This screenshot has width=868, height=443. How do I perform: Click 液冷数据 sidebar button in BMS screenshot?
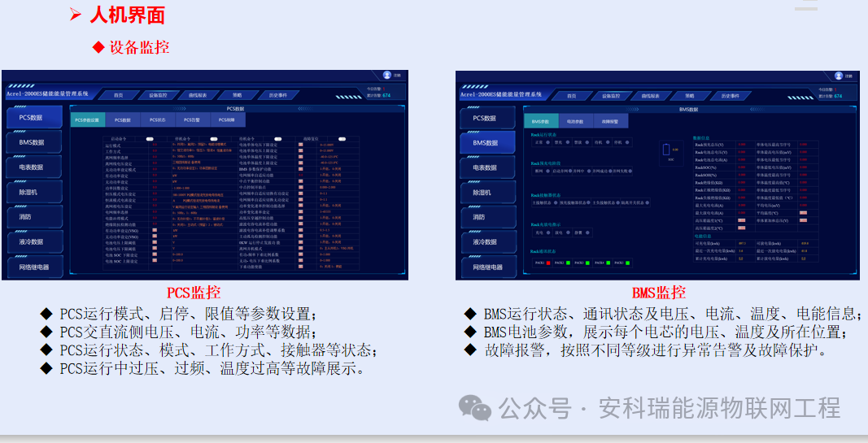[x=487, y=241]
